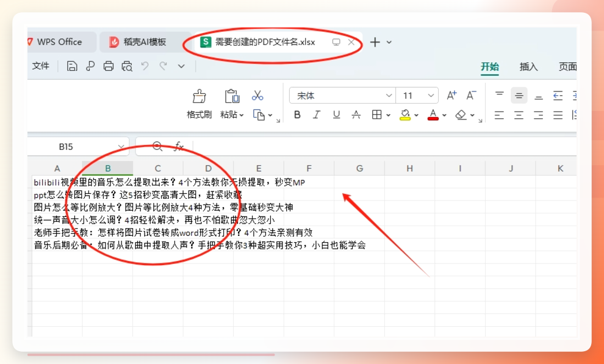Toggle Bold formatting
The image size is (604, 364).
[297, 115]
